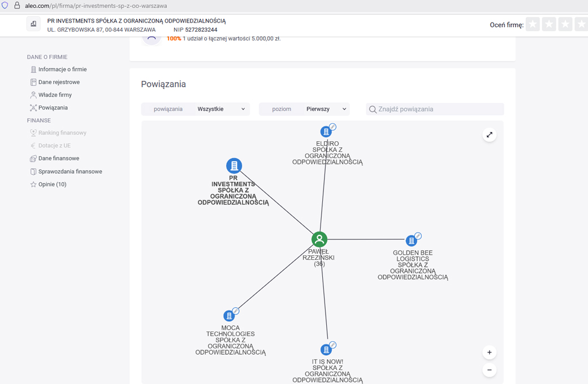Click the shield icon in address bar
This screenshot has width=588, height=384.
click(x=5, y=6)
